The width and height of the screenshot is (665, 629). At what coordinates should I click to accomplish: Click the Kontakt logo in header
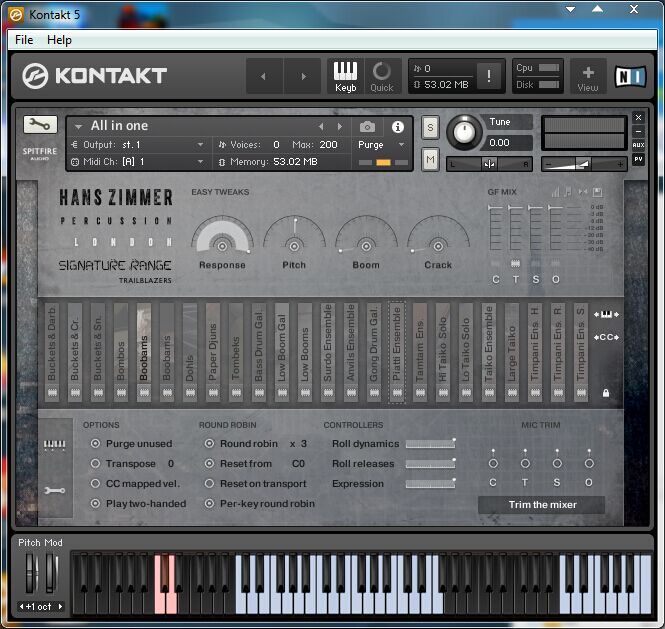94,76
